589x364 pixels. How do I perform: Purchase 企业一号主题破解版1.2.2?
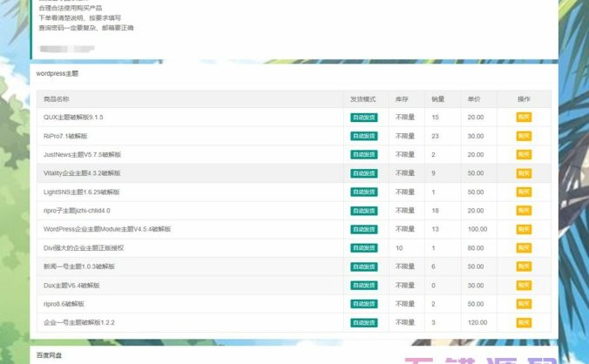tap(524, 322)
